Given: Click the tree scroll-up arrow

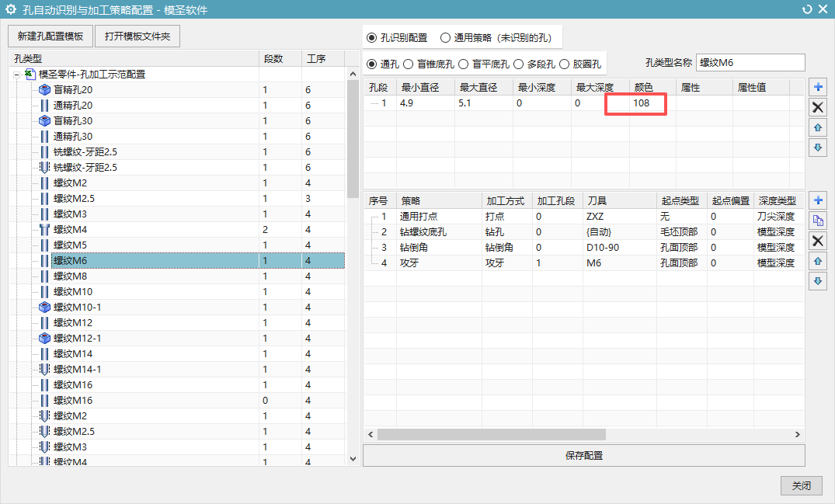Looking at the screenshot, I should click(353, 74).
